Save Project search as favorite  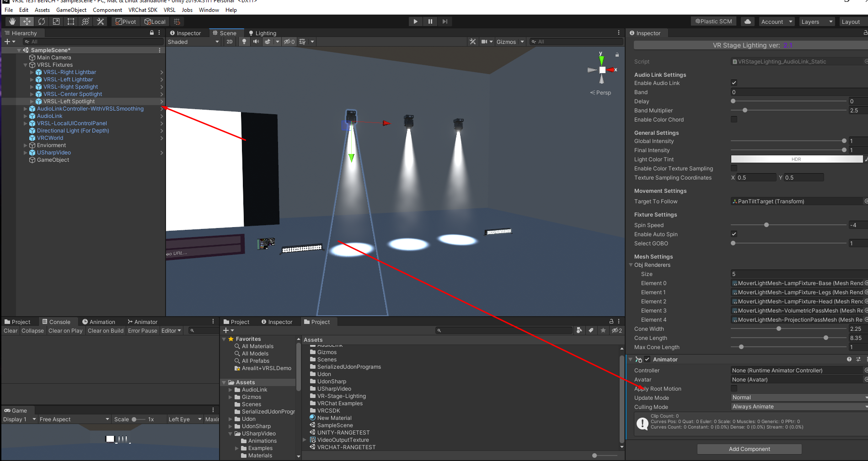pyautogui.click(x=603, y=330)
